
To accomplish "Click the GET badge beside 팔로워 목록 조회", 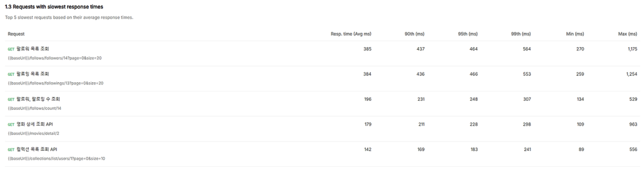I will click(11, 49).
